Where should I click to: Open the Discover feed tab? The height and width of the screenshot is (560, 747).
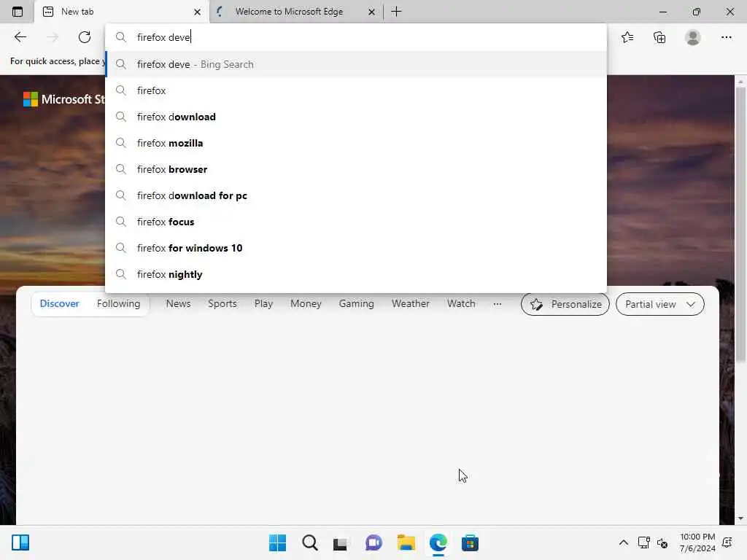(x=60, y=304)
